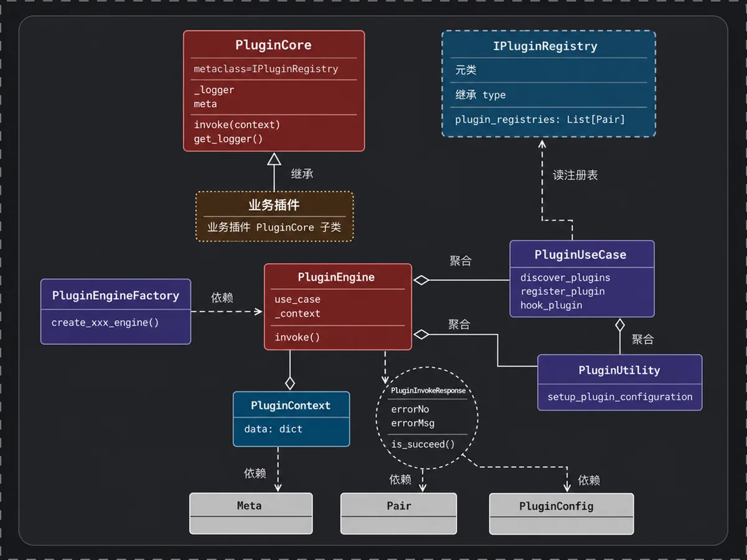
Task: Select the 读注册表 arrow label
Action: pyautogui.click(x=575, y=175)
